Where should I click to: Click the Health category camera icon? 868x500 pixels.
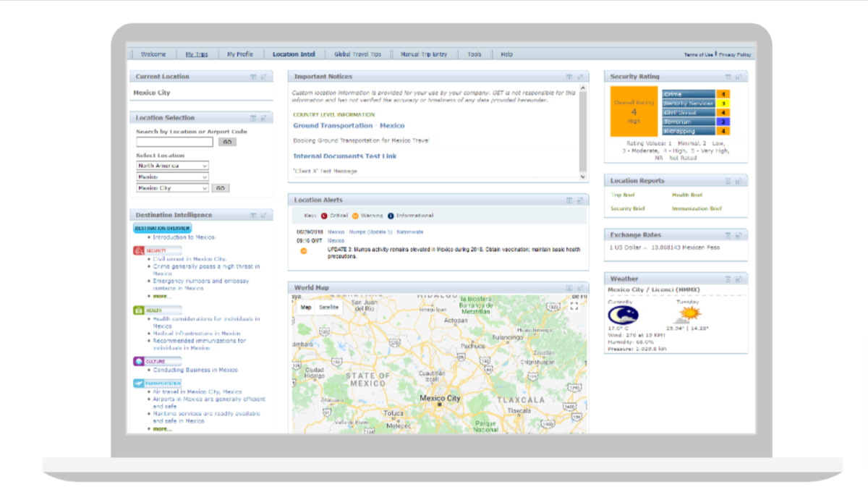[x=139, y=310]
